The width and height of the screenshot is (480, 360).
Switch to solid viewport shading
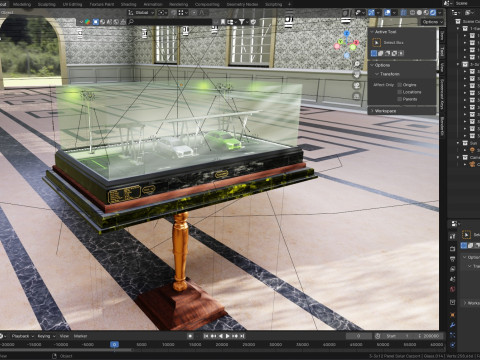click(x=419, y=13)
